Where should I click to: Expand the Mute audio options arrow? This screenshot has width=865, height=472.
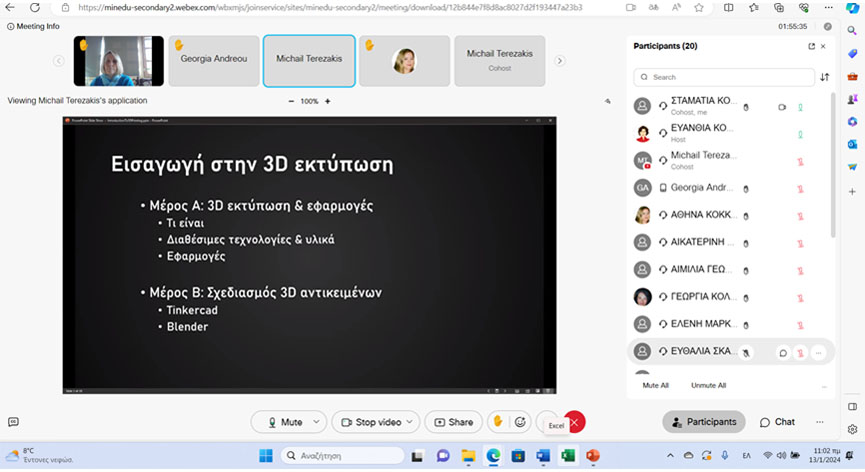tap(316, 422)
